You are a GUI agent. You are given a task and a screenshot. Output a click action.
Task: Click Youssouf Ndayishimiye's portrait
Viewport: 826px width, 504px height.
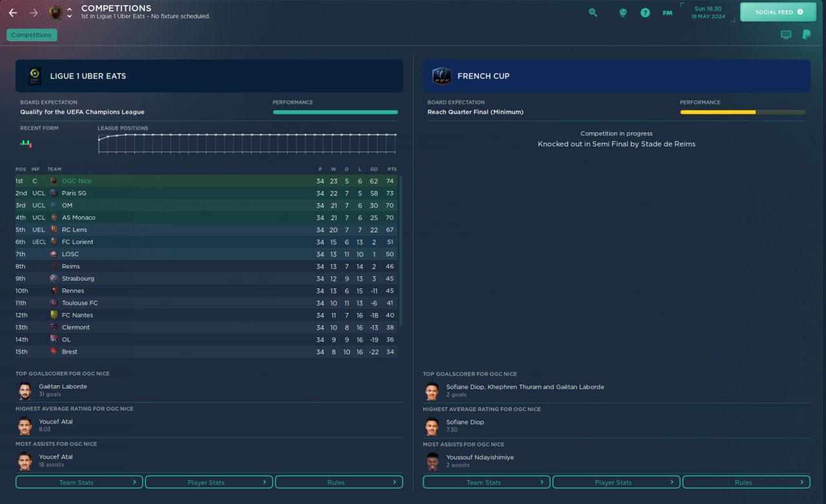[432, 461]
